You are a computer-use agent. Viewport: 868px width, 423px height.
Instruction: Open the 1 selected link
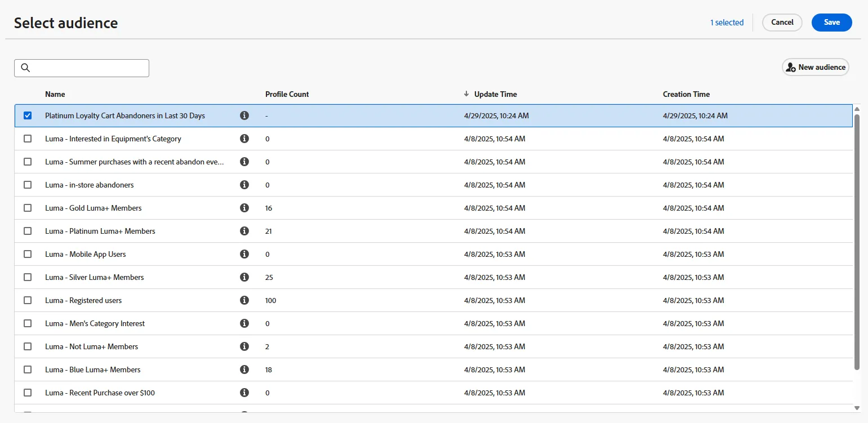click(727, 23)
